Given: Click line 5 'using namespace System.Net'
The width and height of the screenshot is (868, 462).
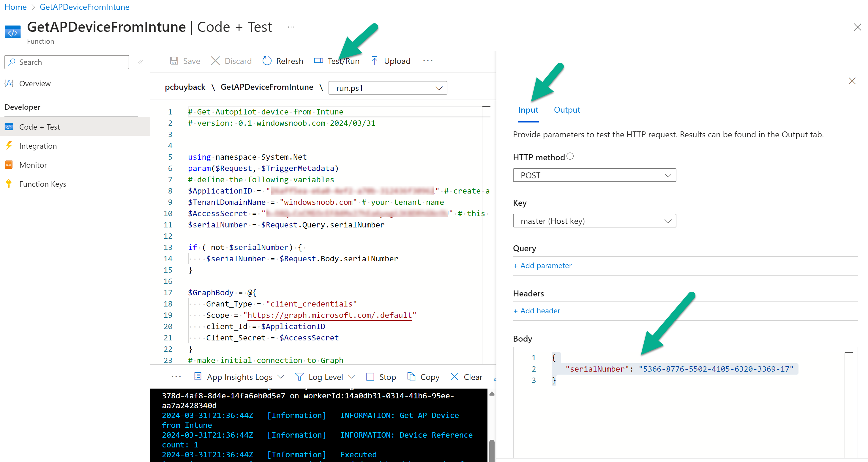Looking at the screenshot, I should 247,157.
